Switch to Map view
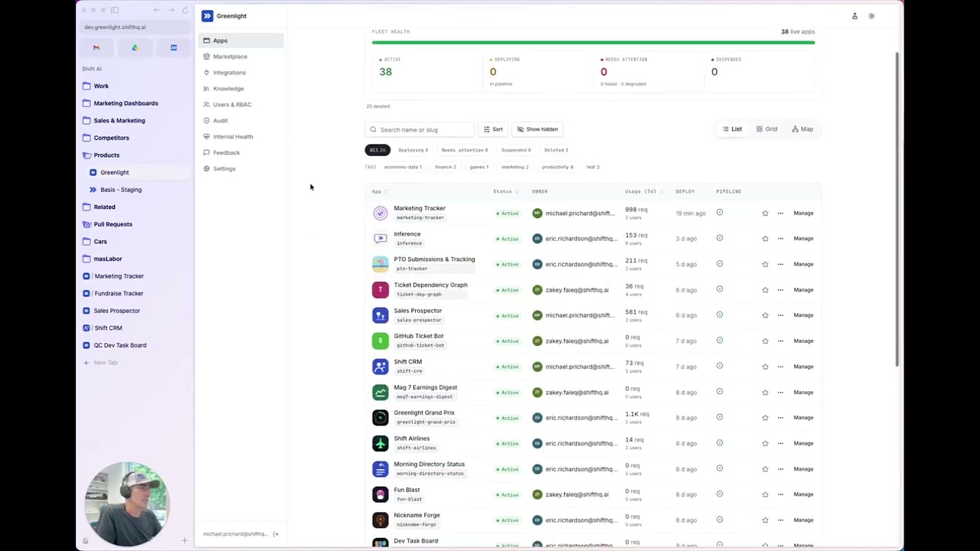This screenshot has height=551, width=980. (802, 129)
